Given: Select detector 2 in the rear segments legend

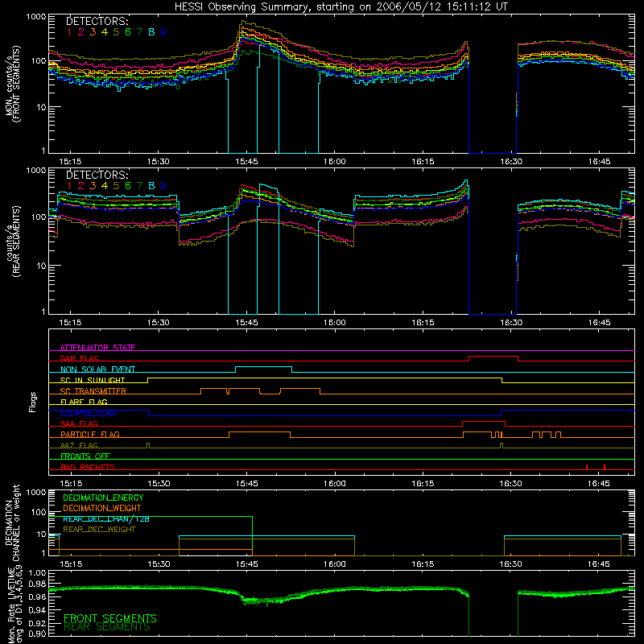Looking at the screenshot, I should click(x=81, y=186).
